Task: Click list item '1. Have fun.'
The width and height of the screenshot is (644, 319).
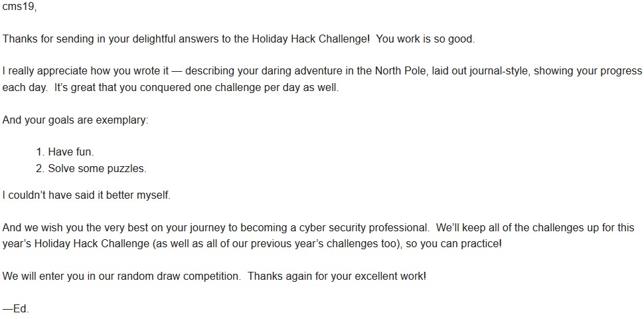Action: coord(65,152)
